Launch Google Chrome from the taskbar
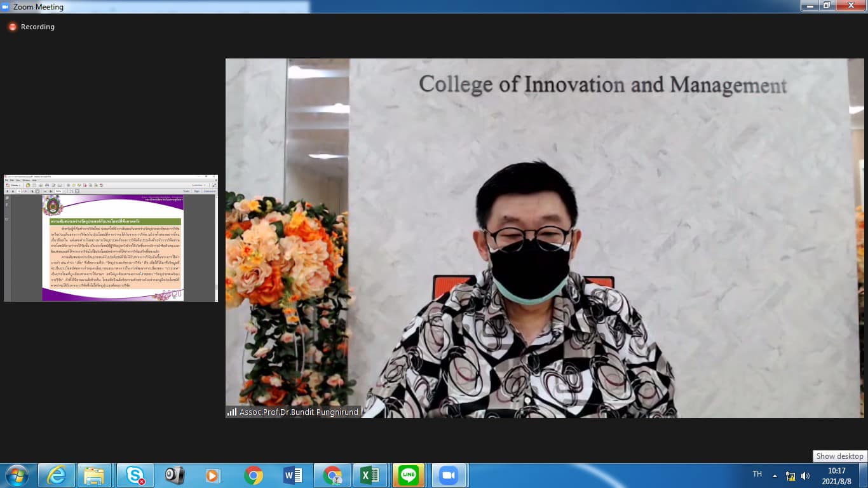Image resolution: width=868 pixels, height=488 pixels. coord(253,475)
